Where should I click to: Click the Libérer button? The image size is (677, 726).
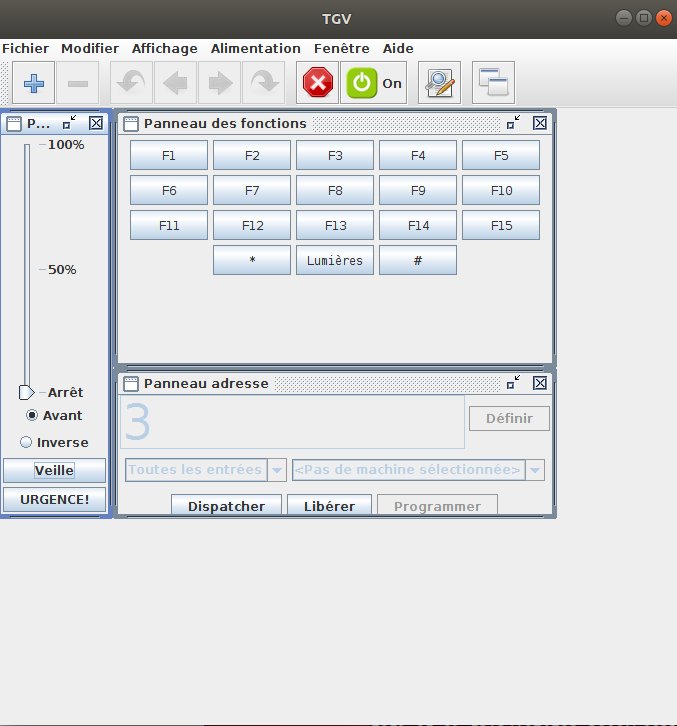(x=329, y=505)
